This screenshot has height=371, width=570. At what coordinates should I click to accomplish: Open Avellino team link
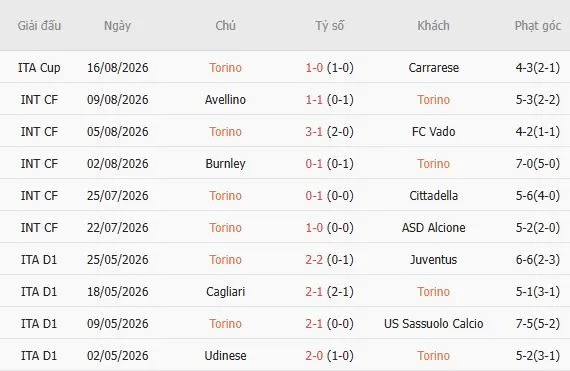coord(225,100)
